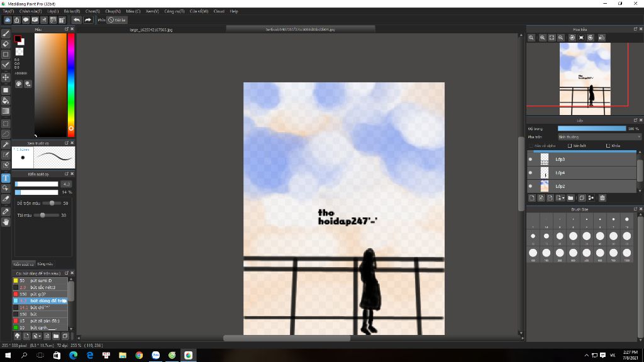Click the delete layer trash icon
Image resolution: width=644 pixels, height=362 pixels.
pos(602,198)
